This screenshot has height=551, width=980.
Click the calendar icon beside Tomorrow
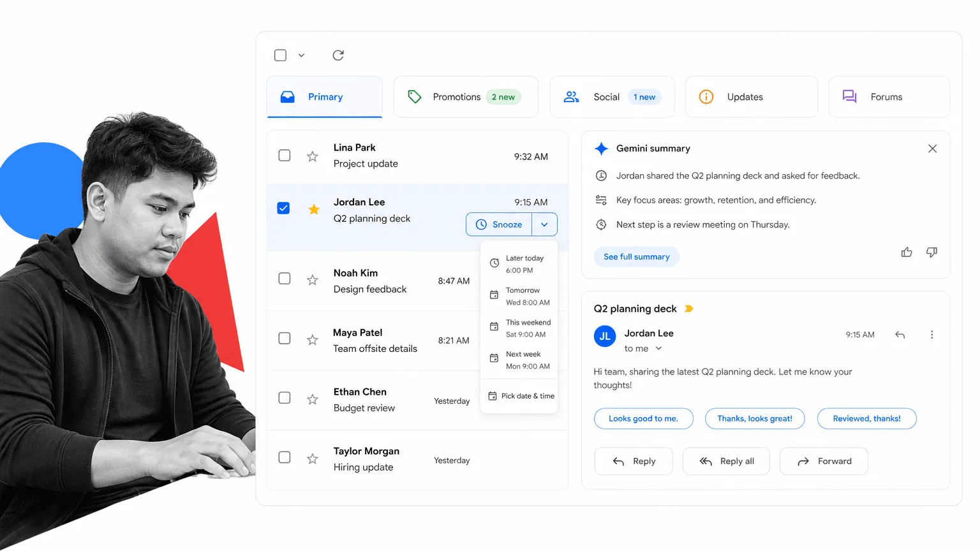tap(494, 295)
